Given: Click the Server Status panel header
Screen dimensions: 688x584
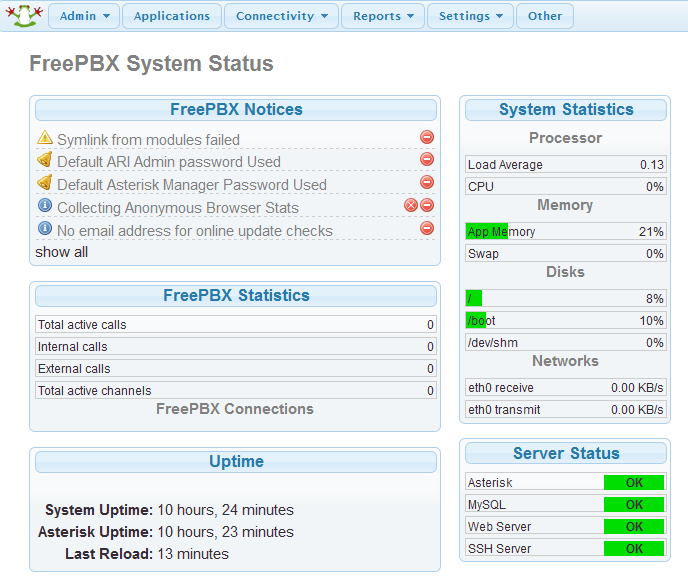Looking at the screenshot, I should (566, 453).
